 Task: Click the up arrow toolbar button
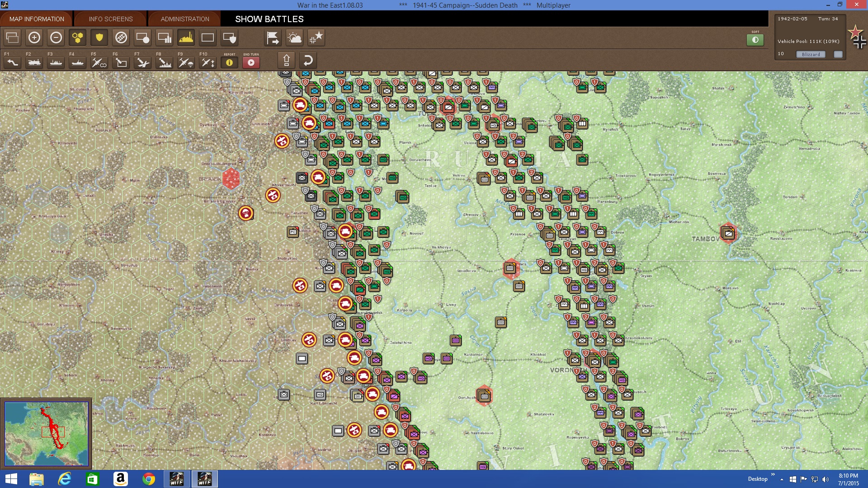click(287, 60)
